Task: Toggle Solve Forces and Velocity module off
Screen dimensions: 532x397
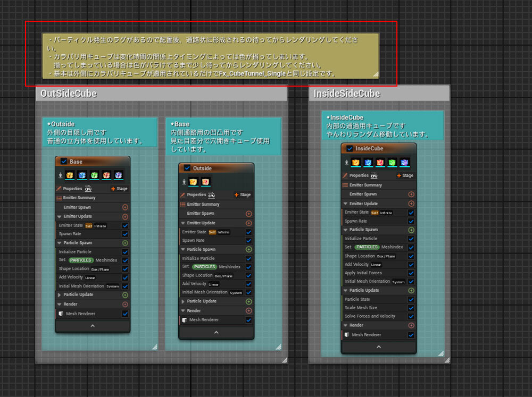Action: pos(411,316)
